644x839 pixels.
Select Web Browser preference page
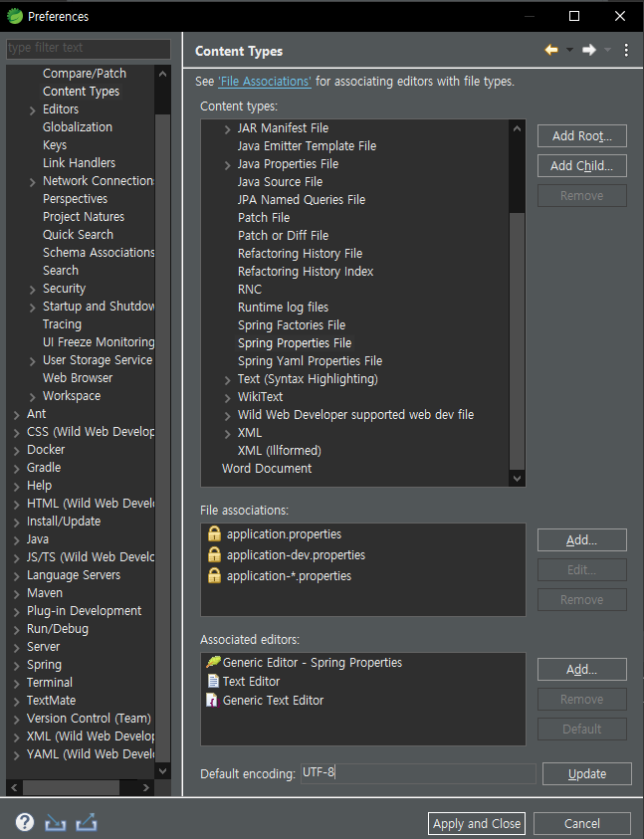(x=78, y=378)
